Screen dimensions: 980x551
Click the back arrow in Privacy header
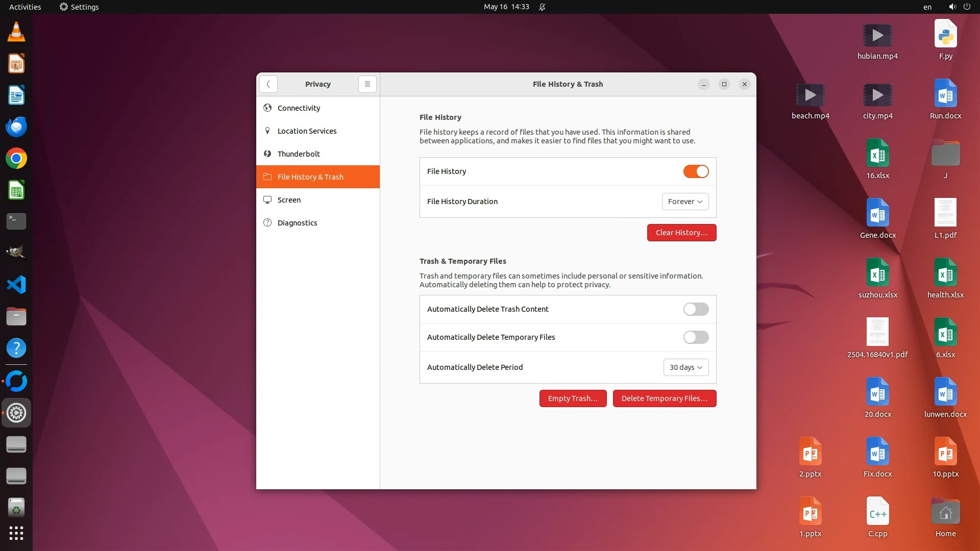pyautogui.click(x=268, y=84)
